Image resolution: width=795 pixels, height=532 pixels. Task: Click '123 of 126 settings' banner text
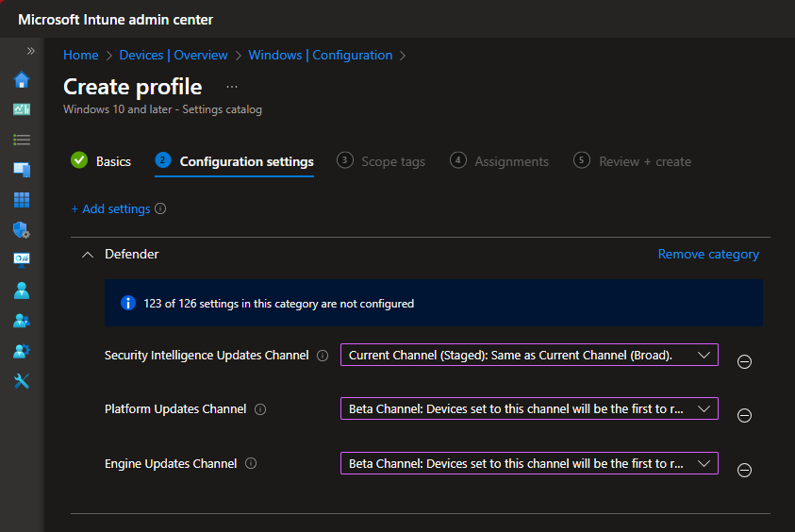tap(279, 304)
